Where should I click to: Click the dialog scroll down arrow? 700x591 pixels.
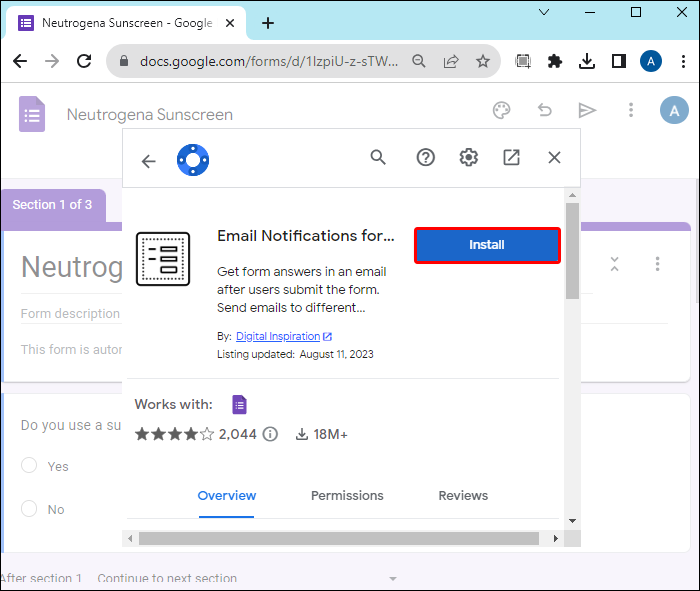click(x=572, y=521)
